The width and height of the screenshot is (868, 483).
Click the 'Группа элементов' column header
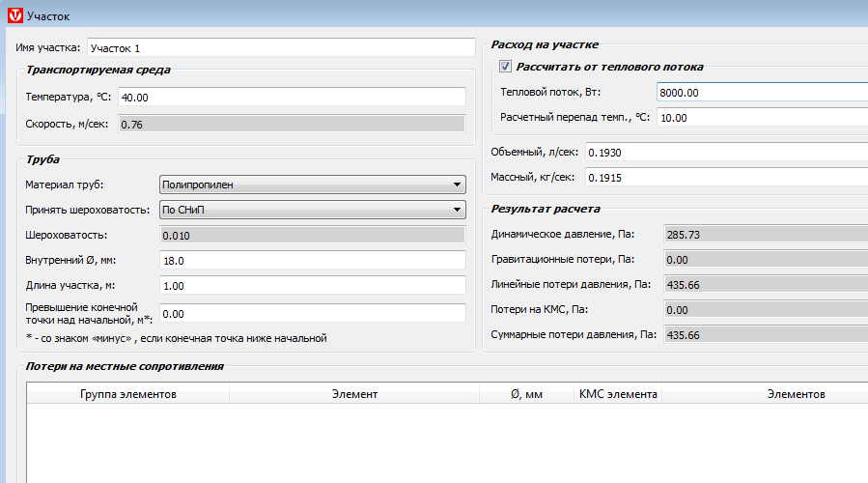(127, 394)
